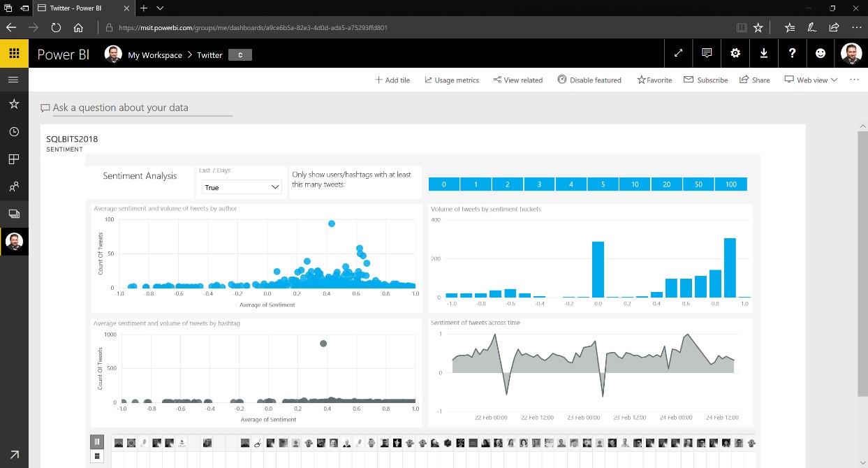Collapse the navigation pane via hamburger icon

tap(13, 80)
